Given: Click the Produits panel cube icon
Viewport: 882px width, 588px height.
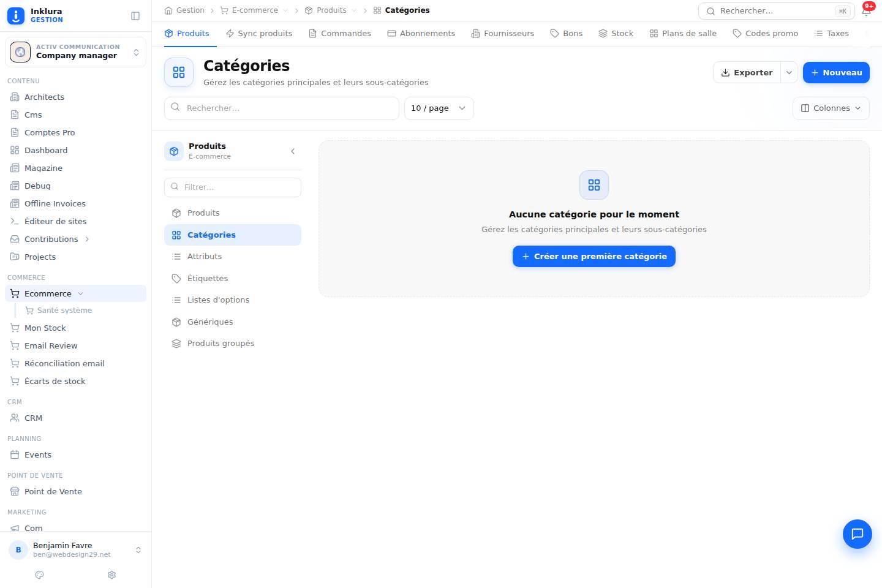Looking at the screenshot, I should point(174,151).
